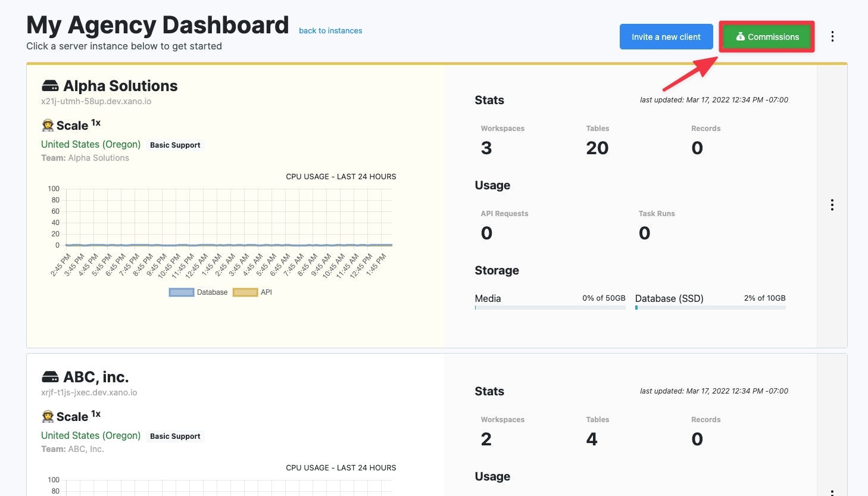The width and height of the screenshot is (868, 496).
Task: Click the Scale plan icon under Alpha Solutions
Action: 48,125
